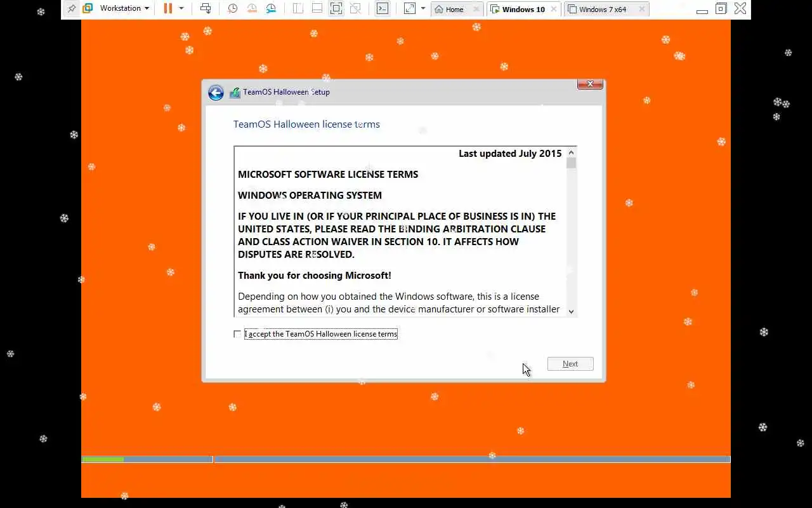This screenshot has width=812, height=508.
Task: Click the VMware Workstation logo icon
Action: pyautogui.click(x=88, y=9)
